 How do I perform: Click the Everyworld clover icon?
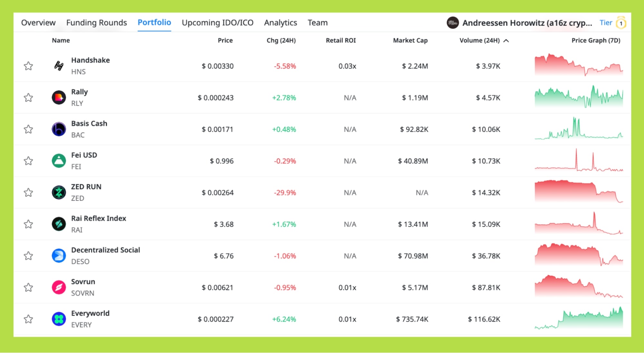coord(59,319)
